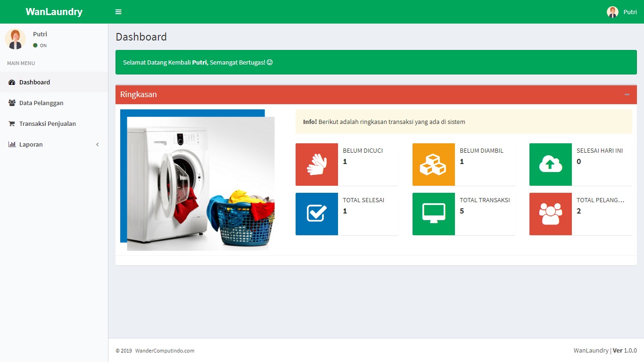Click the people icon for Total Pelanggan
This screenshot has width=644, height=362.
click(x=550, y=214)
